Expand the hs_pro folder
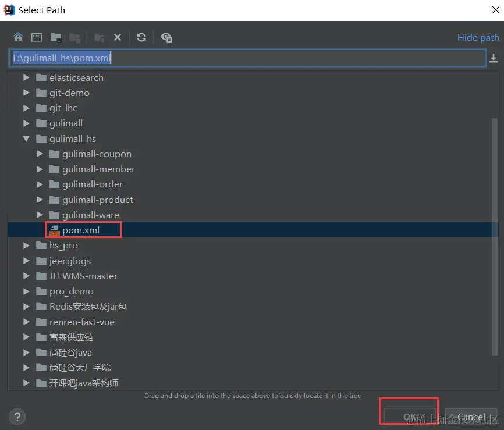 26,245
